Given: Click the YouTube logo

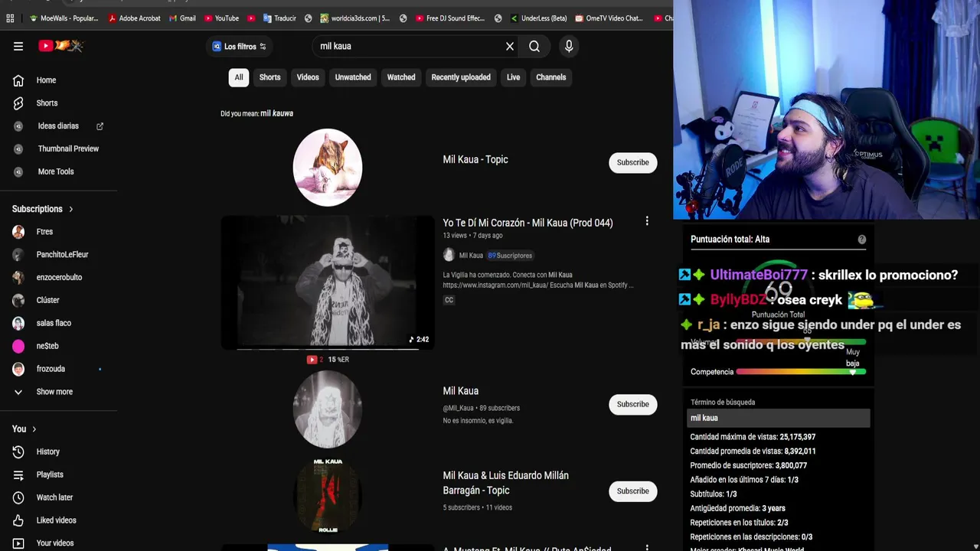Looking at the screenshot, I should [x=61, y=46].
